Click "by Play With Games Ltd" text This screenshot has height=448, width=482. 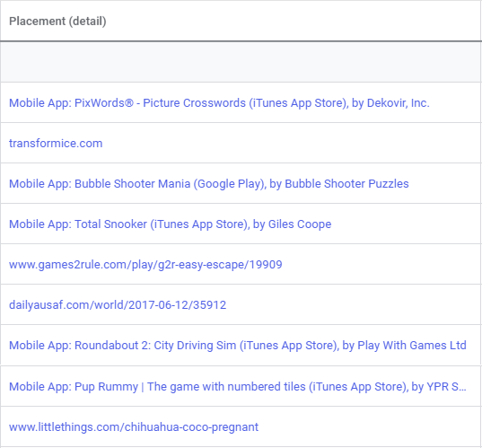click(404, 346)
